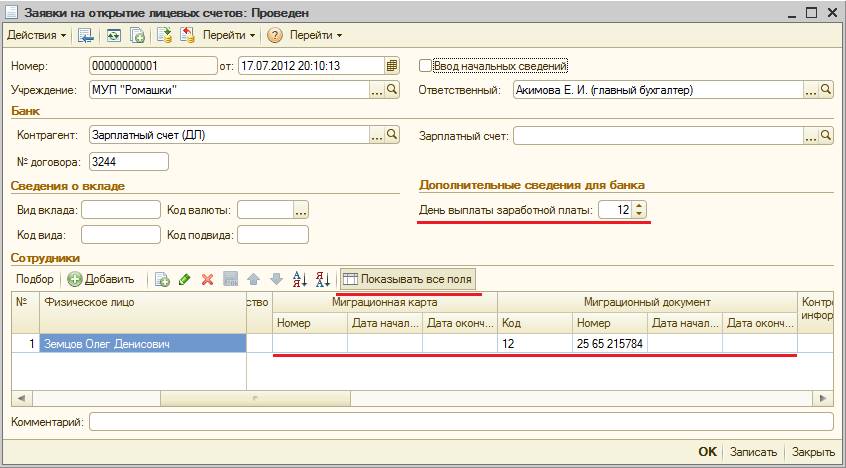Click the help question mark icon

tap(275, 35)
